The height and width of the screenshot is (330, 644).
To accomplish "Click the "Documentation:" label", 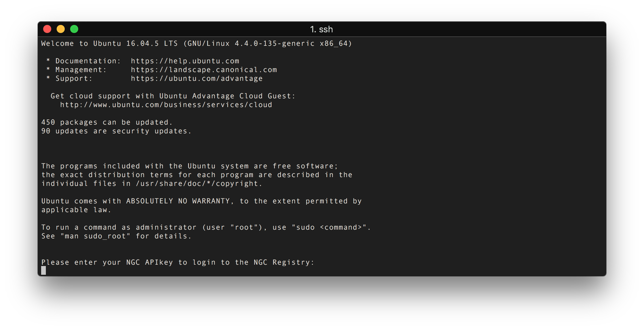I will coord(88,61).
